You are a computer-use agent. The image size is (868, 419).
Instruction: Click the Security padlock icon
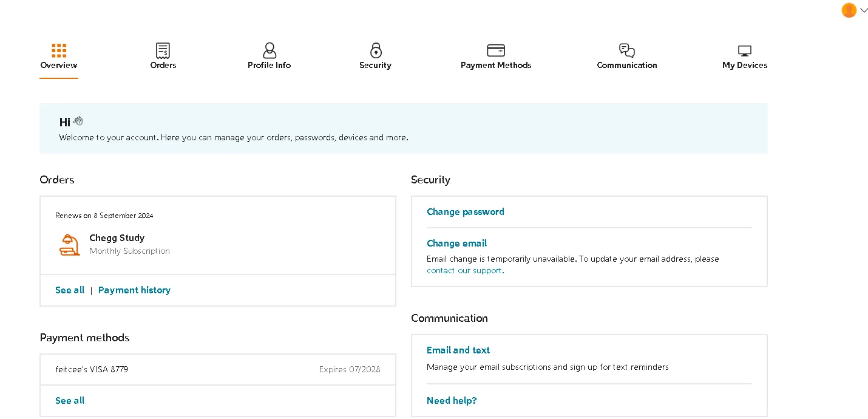(376, 50)
